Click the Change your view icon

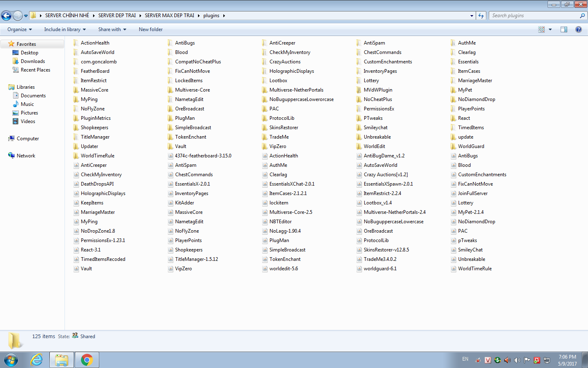541,29
